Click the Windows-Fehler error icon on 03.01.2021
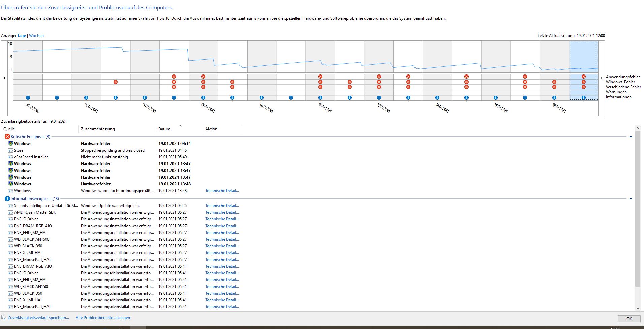 [116, 82]
